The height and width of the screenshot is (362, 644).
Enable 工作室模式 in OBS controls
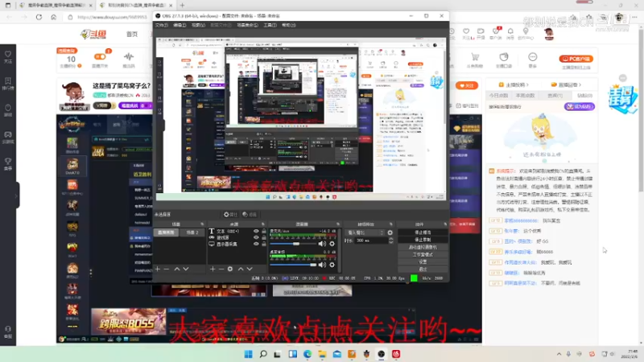[x=423, y=254]
